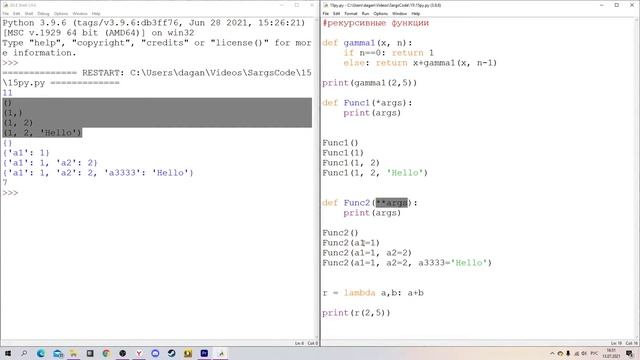Open Google Chrome from the taskbar

(x=106, y=353)
